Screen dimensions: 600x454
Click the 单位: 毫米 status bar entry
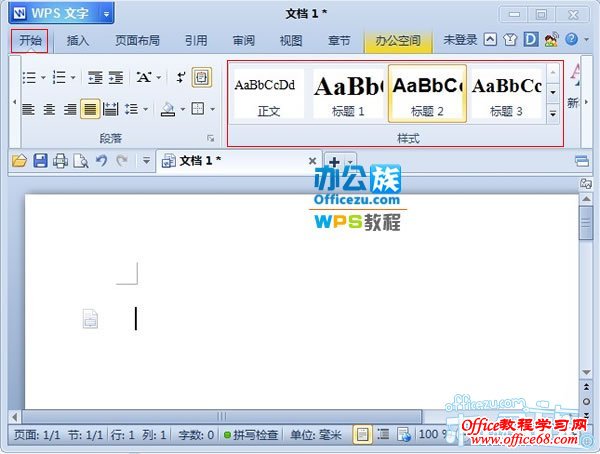pyautogui.click(x=316, y=435)
